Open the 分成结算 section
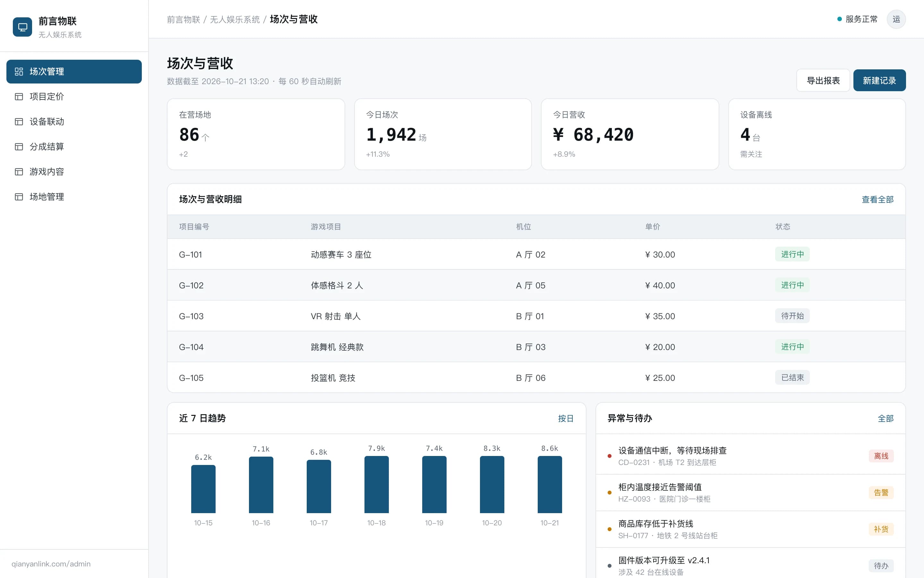This screenshot has width=924, height=578. pyautogui.click(x=74, y=147)
